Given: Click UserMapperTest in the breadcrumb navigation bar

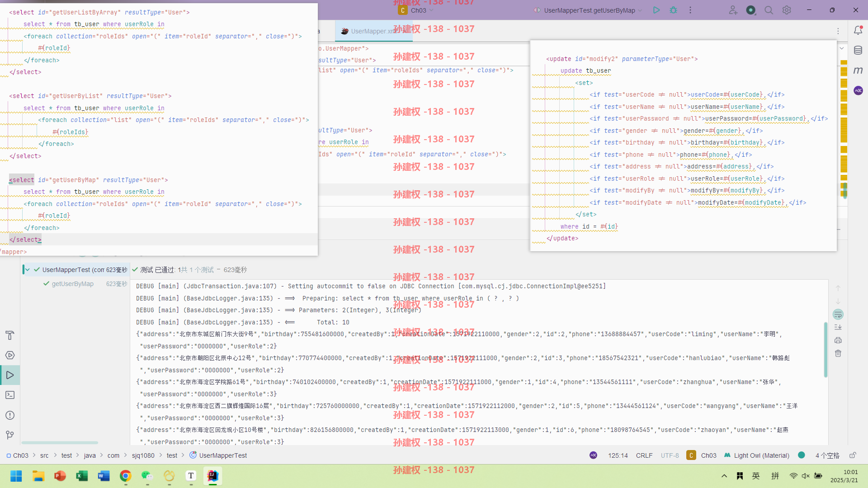Looking at the screenshot, I should (x=218, y=455).
